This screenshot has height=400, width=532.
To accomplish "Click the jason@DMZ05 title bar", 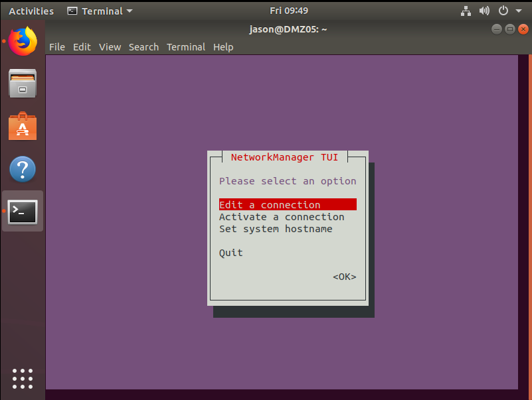I will pos(288,29).
